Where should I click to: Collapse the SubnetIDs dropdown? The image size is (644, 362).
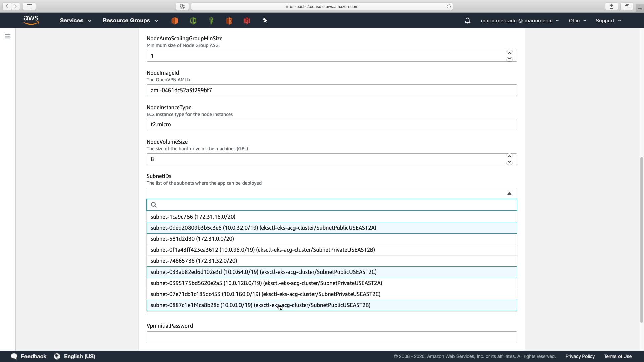509,193
